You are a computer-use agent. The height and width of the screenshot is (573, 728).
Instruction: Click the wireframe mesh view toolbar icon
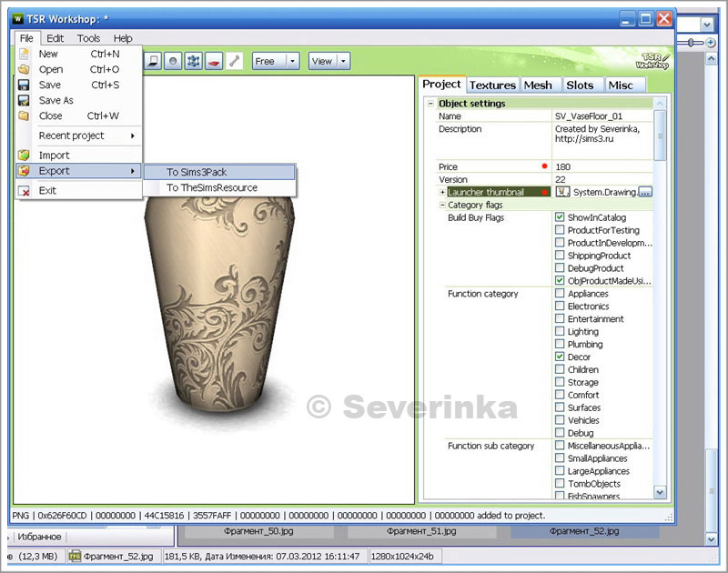(194, 61)
